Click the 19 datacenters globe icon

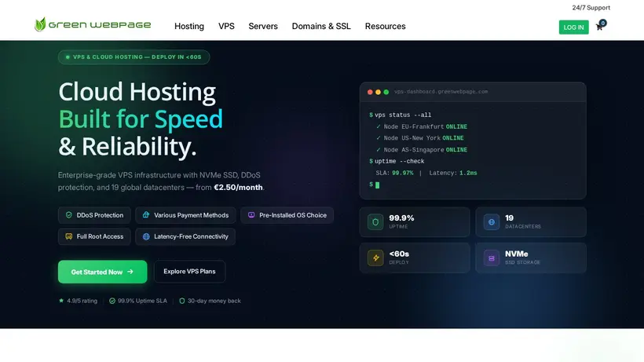[x=491, y=222]
